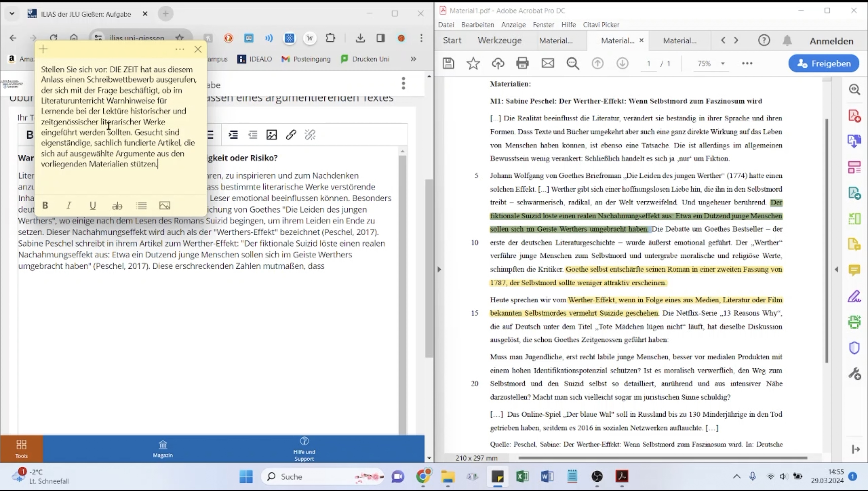Open the Organize Pages tool in right sidebar

(854, 219)
